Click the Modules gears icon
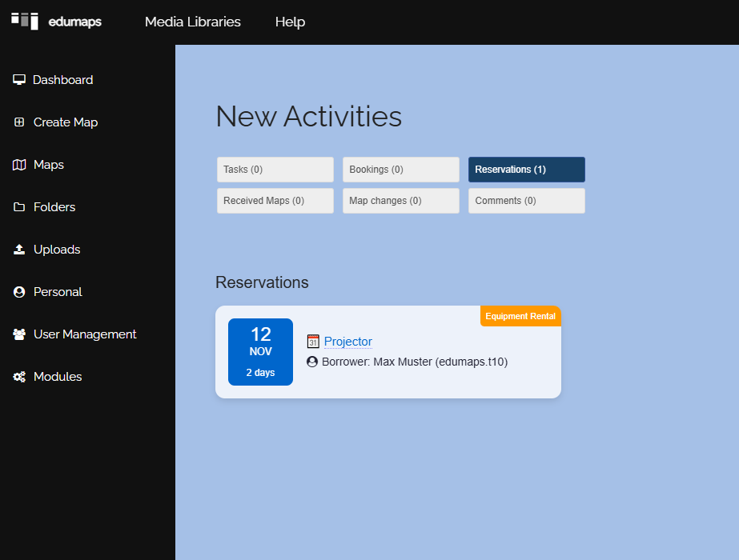Image resolution: width=739 pixels, height=560 pixels. click(19, 377)
